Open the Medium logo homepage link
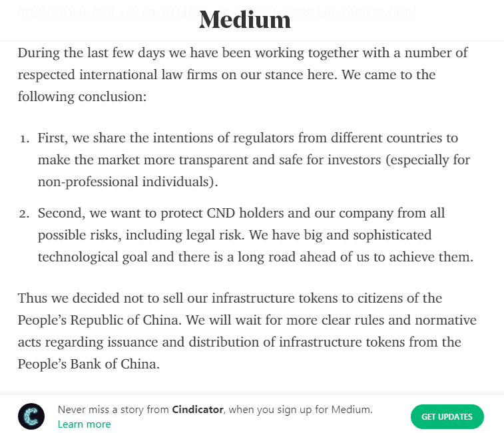504x433 pixels. 245,20
